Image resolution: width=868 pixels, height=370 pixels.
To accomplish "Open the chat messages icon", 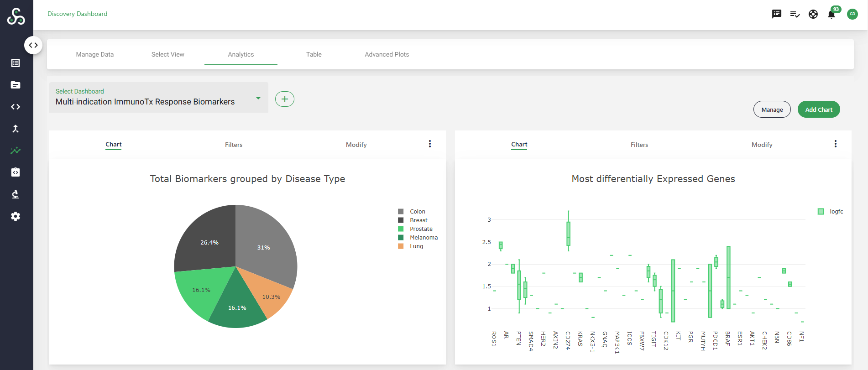I will [777, 14].
